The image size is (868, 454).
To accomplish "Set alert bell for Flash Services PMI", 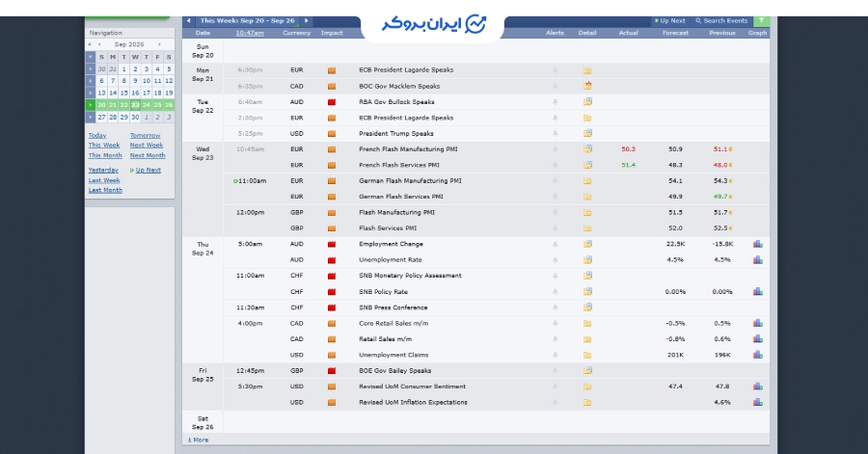I will [x=555, y=228].
